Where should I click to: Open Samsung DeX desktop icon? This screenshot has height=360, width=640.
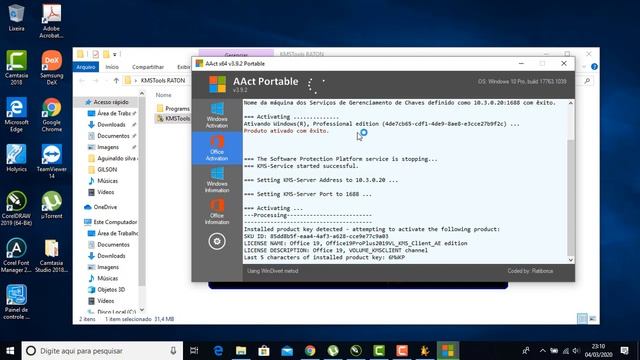[x=51, y=68]
